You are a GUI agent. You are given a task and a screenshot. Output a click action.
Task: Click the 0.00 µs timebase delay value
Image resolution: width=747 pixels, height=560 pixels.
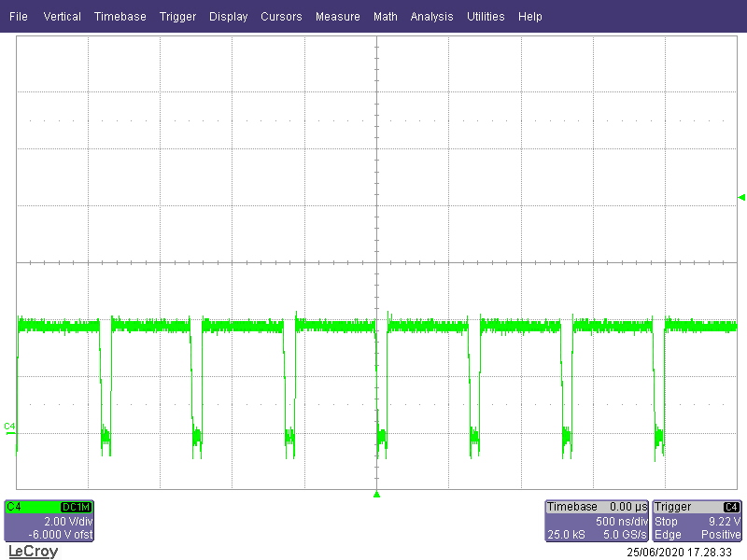[x=628, y=507]
